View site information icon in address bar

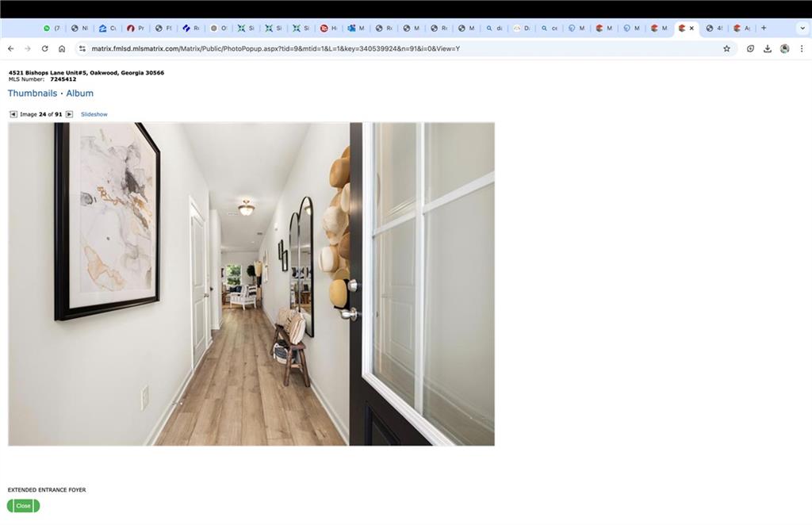pos(82,48)
